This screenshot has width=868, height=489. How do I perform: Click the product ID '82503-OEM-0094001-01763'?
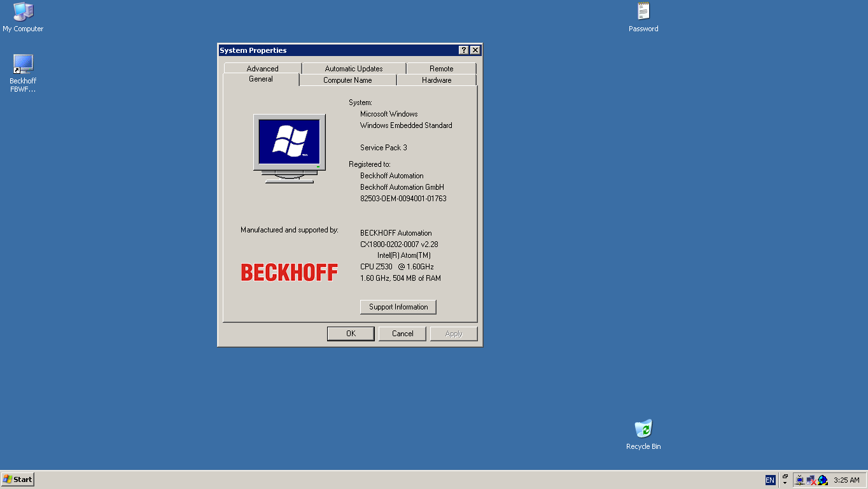[403, 199]
